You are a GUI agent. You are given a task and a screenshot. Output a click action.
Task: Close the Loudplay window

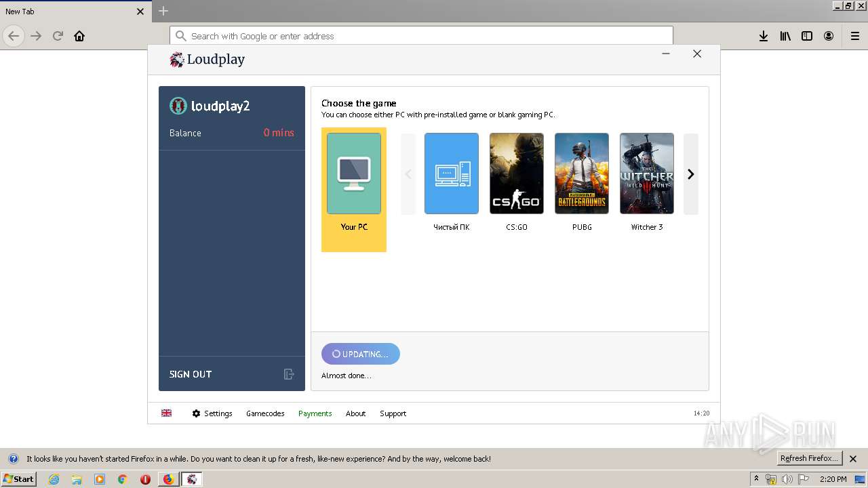click(697, 54)
